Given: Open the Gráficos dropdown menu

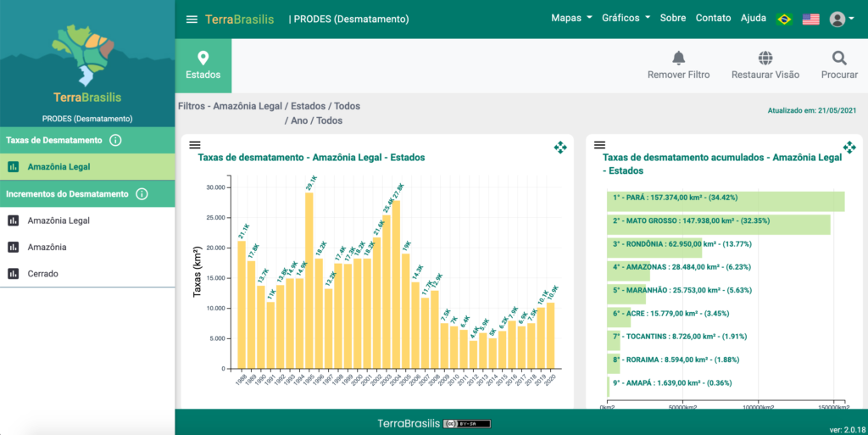Looking at the screenshot, I should (x=626, y=19).
